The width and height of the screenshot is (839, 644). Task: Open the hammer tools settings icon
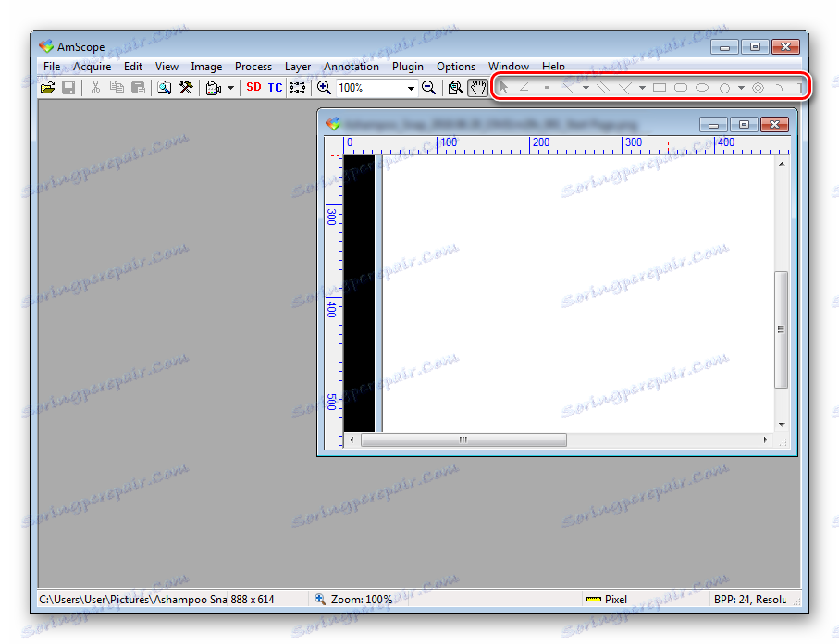186,87
